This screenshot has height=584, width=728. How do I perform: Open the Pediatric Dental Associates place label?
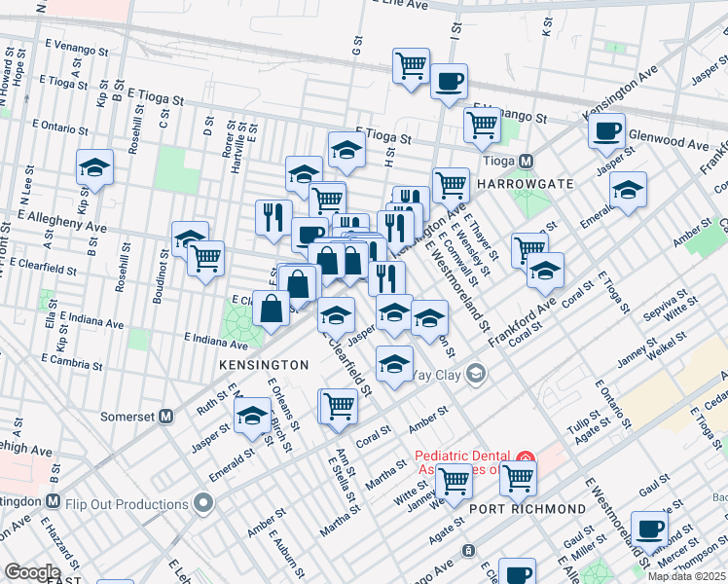click(462, 462)
